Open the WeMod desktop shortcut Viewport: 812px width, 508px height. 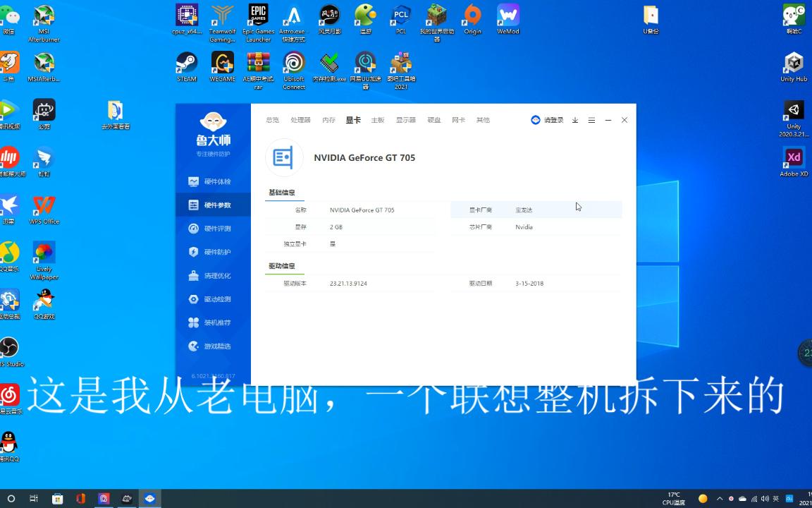[508, 19]
